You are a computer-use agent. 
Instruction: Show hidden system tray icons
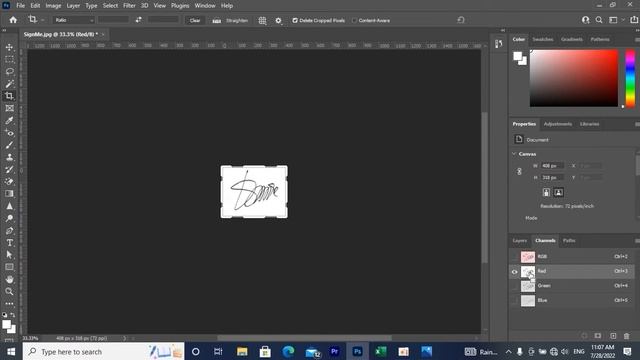pos(508,351)
